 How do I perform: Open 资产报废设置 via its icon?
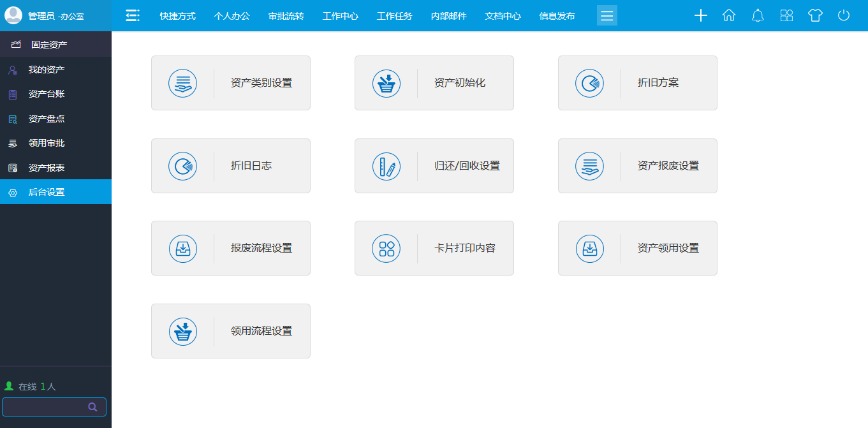tap(590, 165)
